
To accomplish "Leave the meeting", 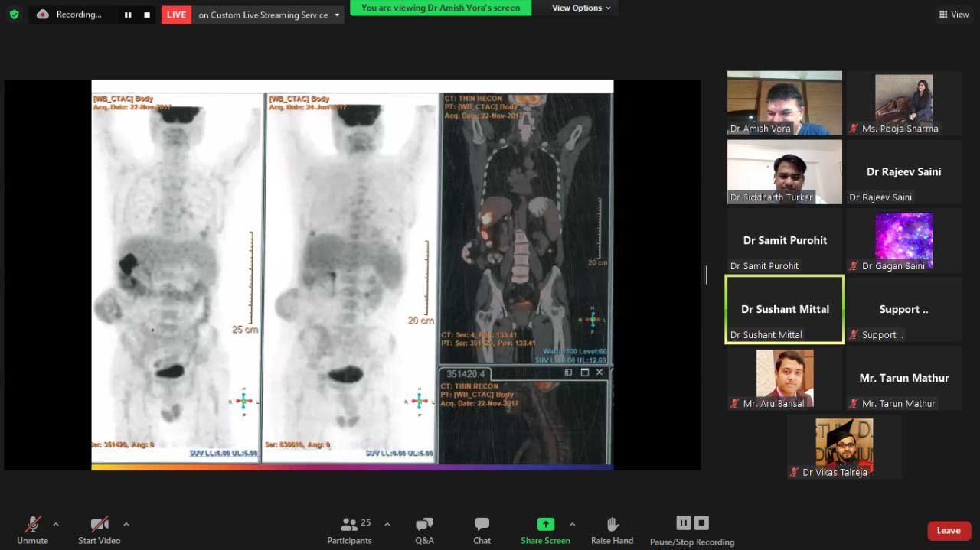I will click(x=948, y=531).
